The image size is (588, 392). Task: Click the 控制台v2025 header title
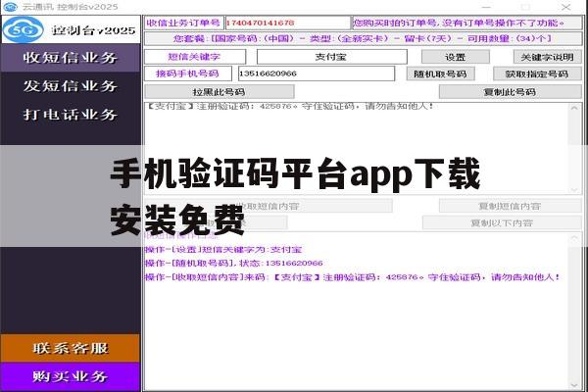tap(94, 30)
